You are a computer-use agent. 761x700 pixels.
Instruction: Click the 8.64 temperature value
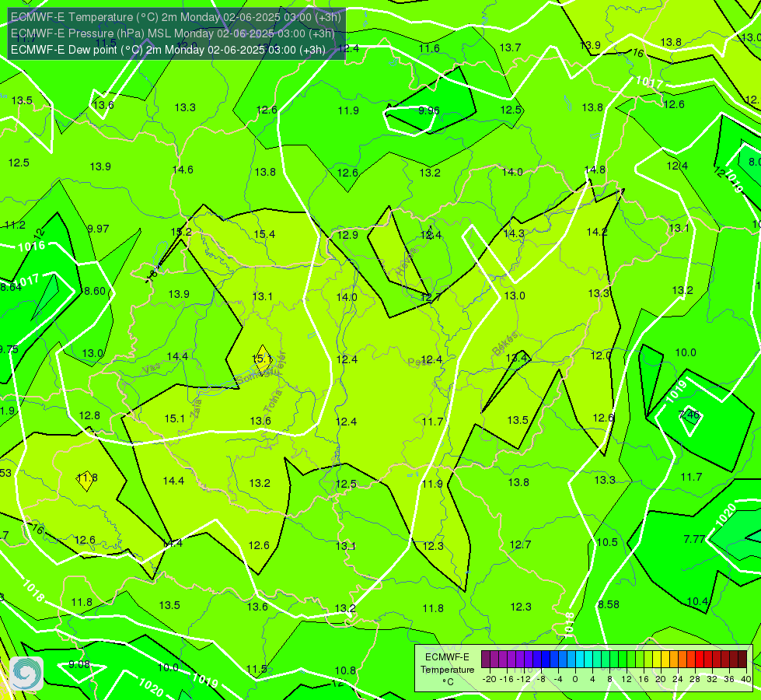pos(11,287)
